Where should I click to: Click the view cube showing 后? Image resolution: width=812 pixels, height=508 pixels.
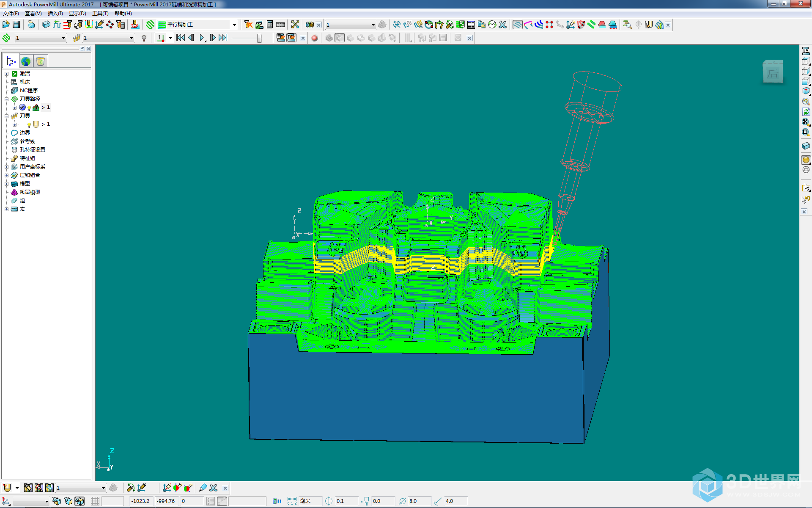[773, 72]
